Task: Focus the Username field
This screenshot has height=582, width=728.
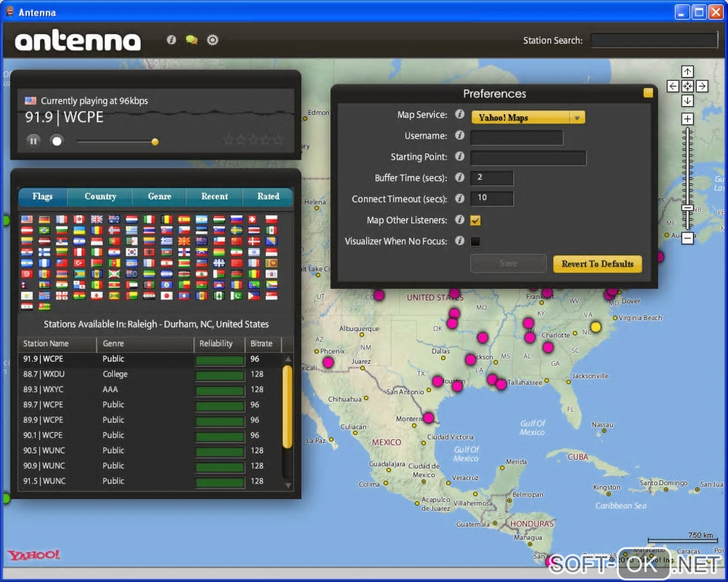Action: click(x=516, y=137)
